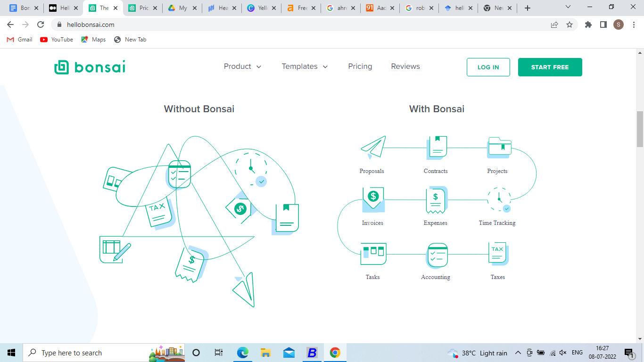Click the hellobonsai.com address bar
This screenshot has width=644, height=362.
click(302, 25)
